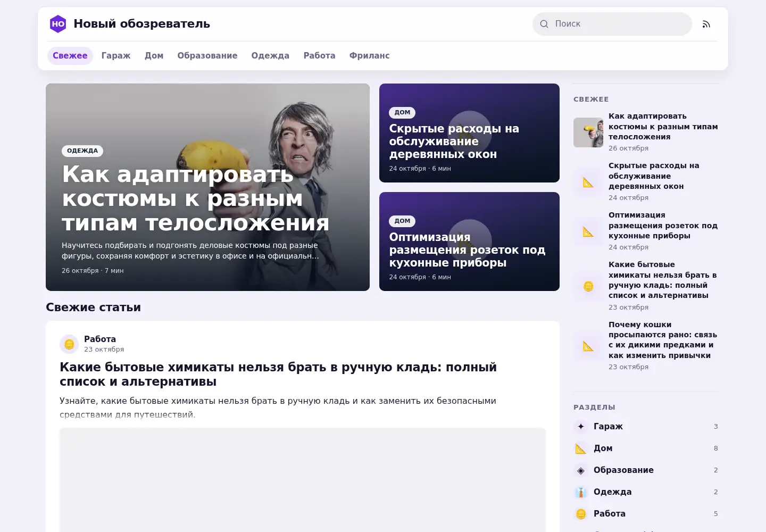Switch to the Работа navigation tab
766x532 pixels.
320,56
